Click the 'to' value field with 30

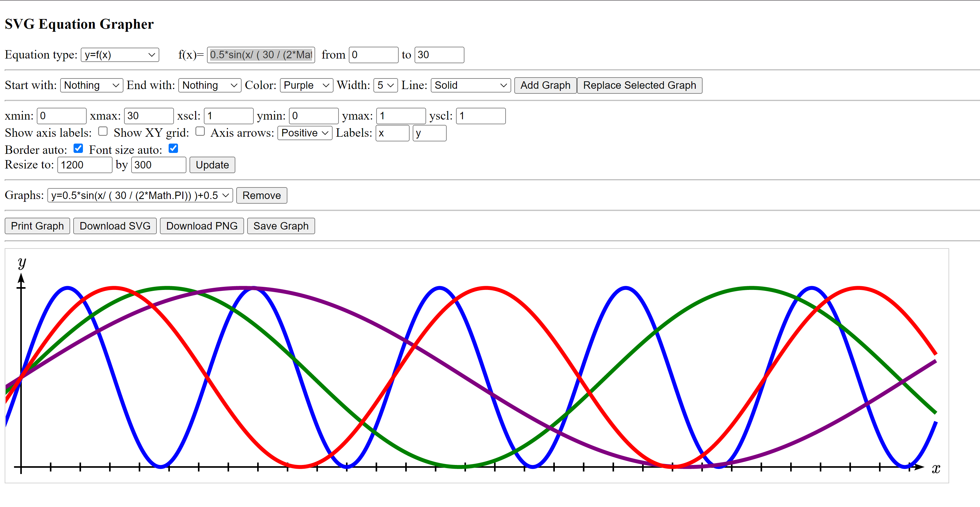440,55
